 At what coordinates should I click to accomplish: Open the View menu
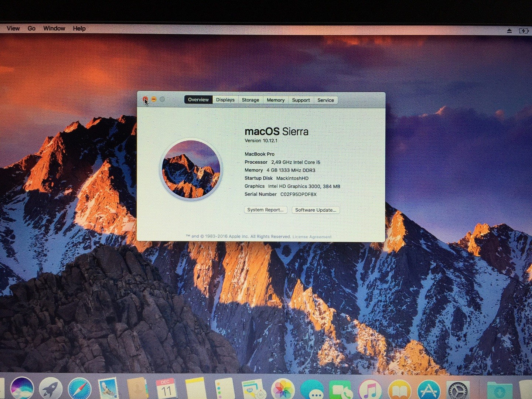(13, 28)
